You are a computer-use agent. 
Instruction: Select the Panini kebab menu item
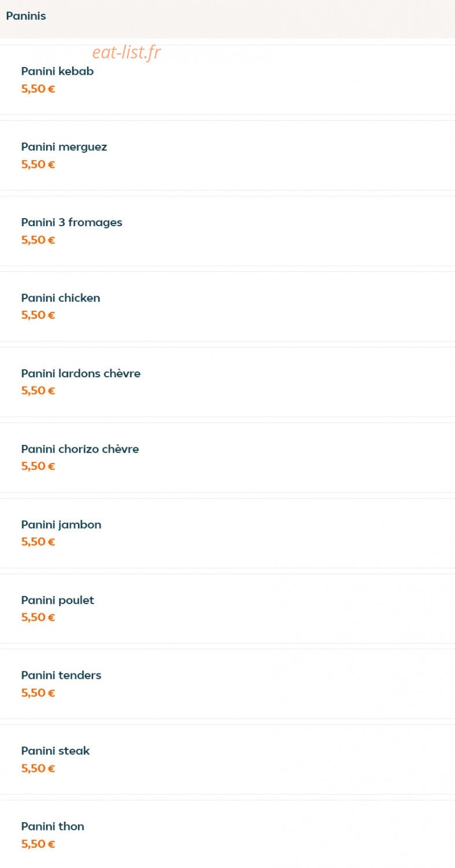227,80
